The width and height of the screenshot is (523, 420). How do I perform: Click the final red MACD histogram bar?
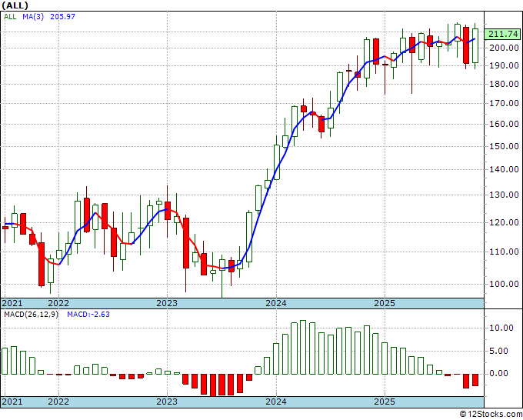475,380
